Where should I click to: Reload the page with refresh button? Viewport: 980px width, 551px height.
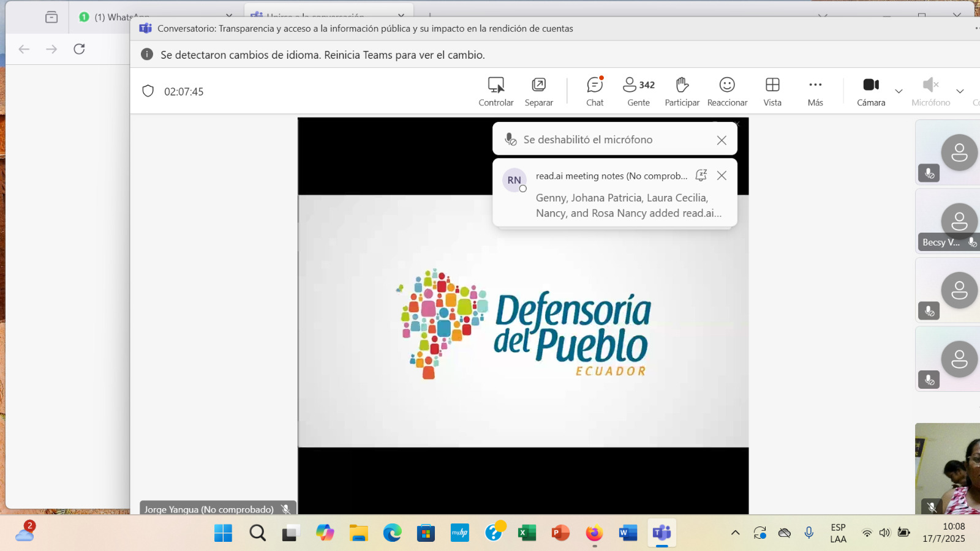pos(79,49)
